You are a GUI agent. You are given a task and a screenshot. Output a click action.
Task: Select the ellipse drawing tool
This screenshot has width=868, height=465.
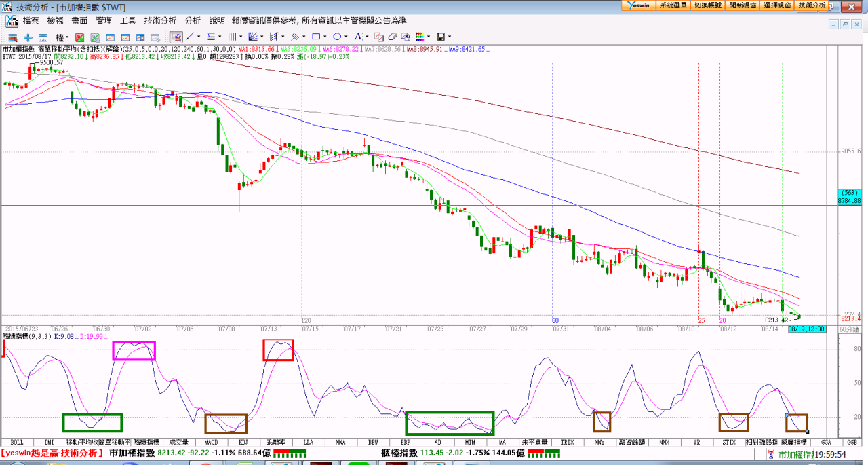pyautogui.click(x=337, y=37)
